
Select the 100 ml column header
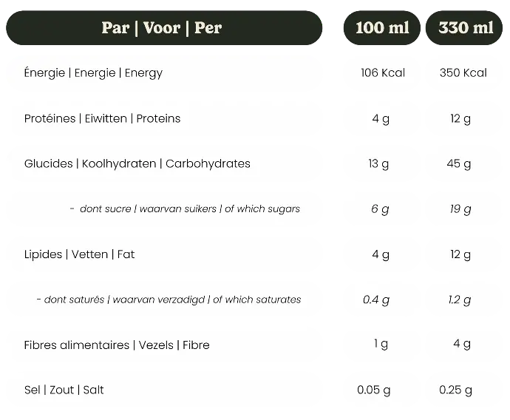coord(381,28)
